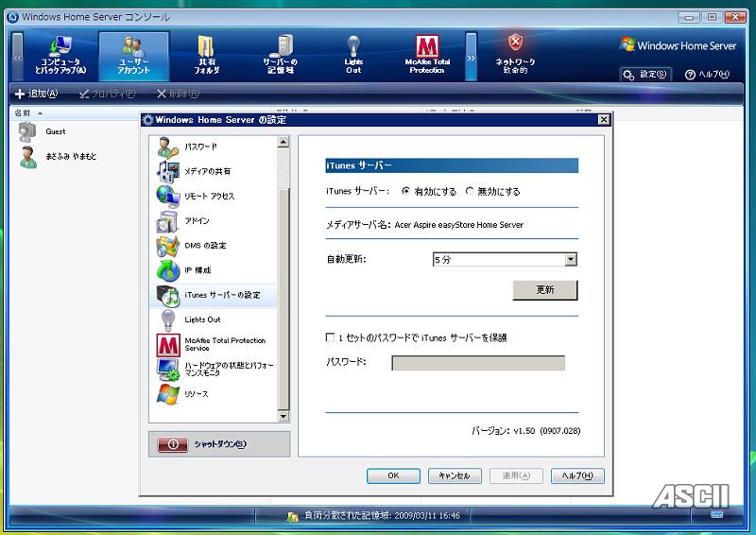Close the Windows Home Server settings dialog
The width and height of the screenshot is (756, 535).
tap(604, 120)
